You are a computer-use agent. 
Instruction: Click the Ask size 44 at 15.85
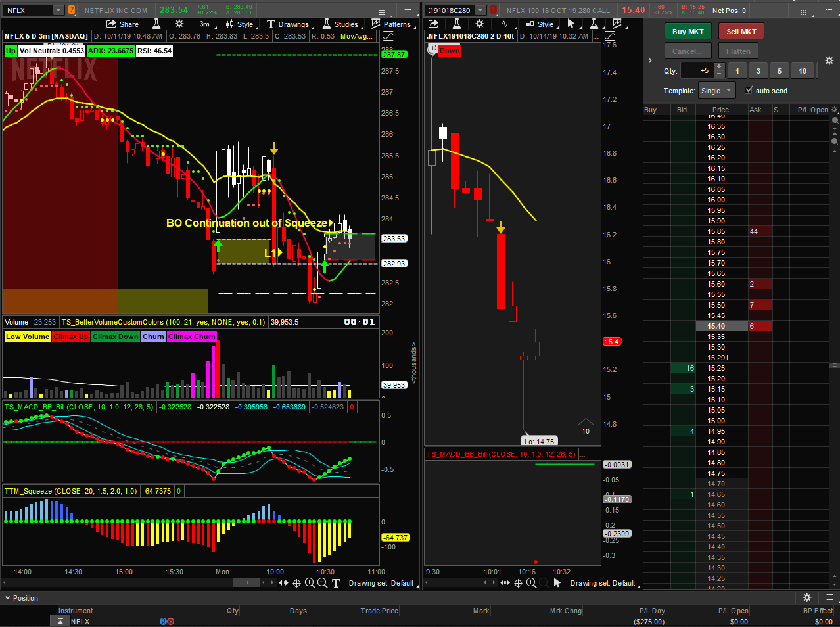pyautogui.click(x=760, y=231)
